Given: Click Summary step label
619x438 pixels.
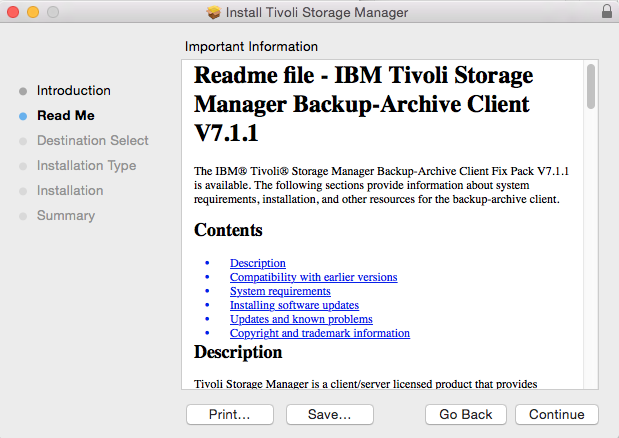Looking at the screenshot, I should (x=66, y=215).
